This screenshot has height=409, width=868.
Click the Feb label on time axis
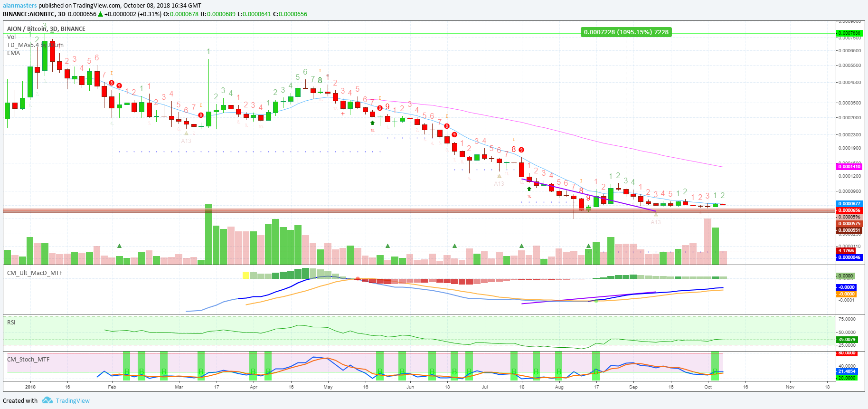(x=112, y=387)
